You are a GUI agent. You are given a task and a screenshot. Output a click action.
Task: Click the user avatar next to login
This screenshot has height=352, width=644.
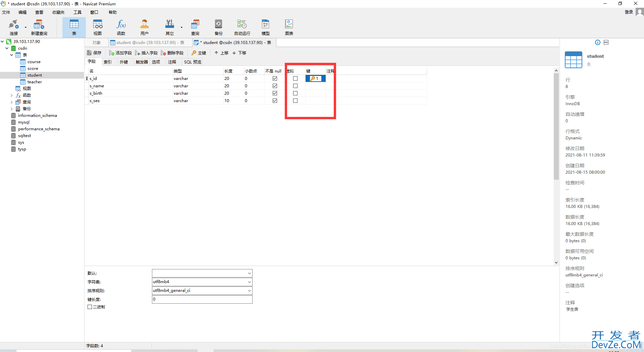(x=640, y=12)
